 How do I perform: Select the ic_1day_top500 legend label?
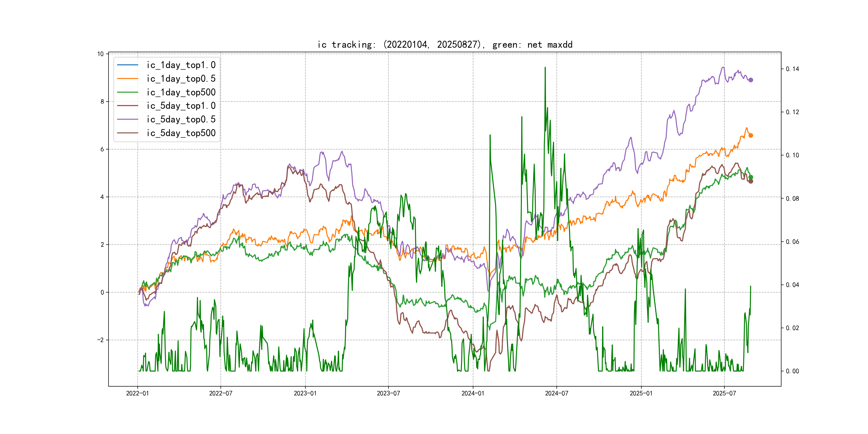[x=181, y=92]
